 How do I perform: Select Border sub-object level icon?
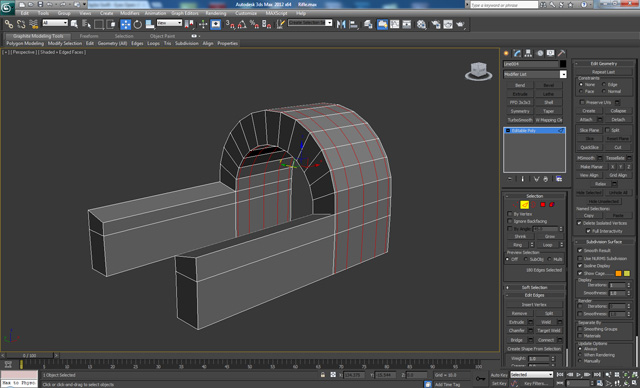click(533, 204)
